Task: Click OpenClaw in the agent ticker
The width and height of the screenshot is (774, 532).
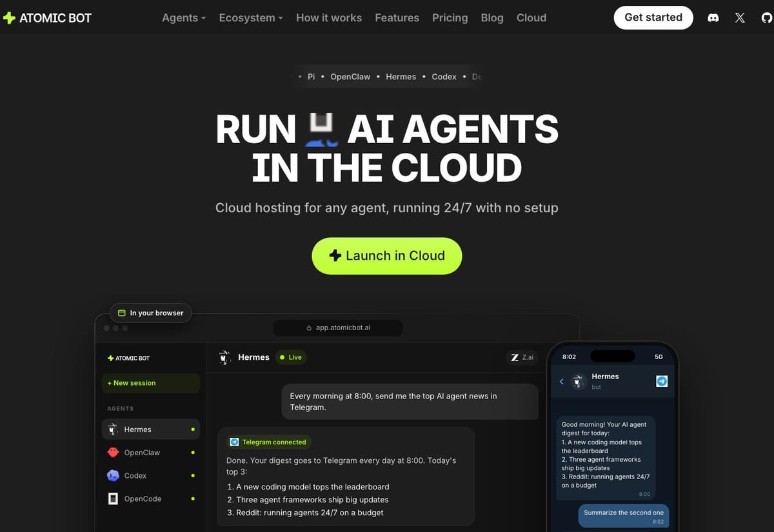Action: click(x=350, y=77)
